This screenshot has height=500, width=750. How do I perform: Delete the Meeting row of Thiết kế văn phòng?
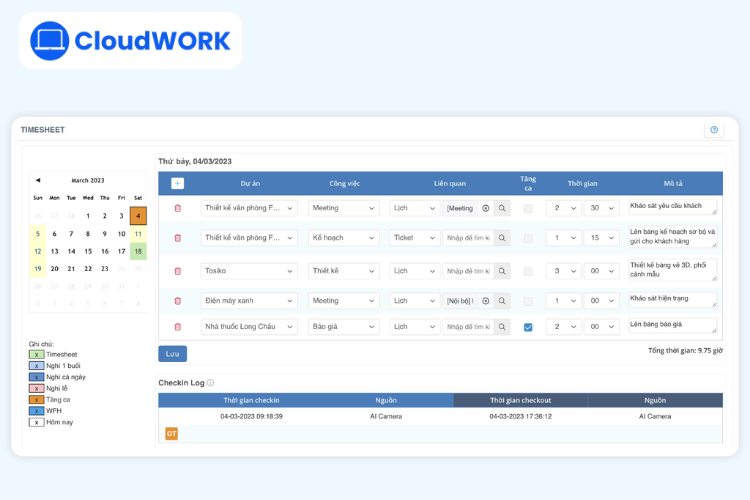coord(177,208)
